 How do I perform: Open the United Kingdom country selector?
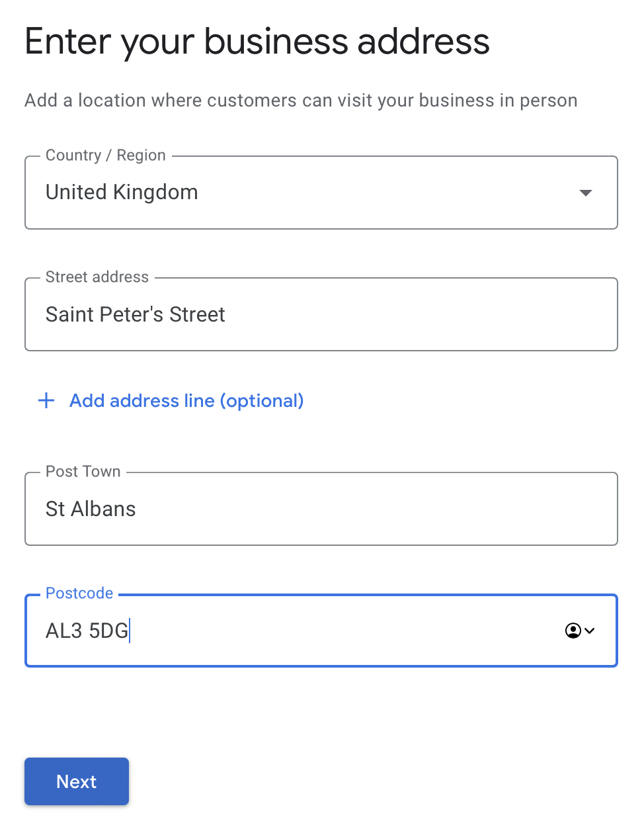321,193
